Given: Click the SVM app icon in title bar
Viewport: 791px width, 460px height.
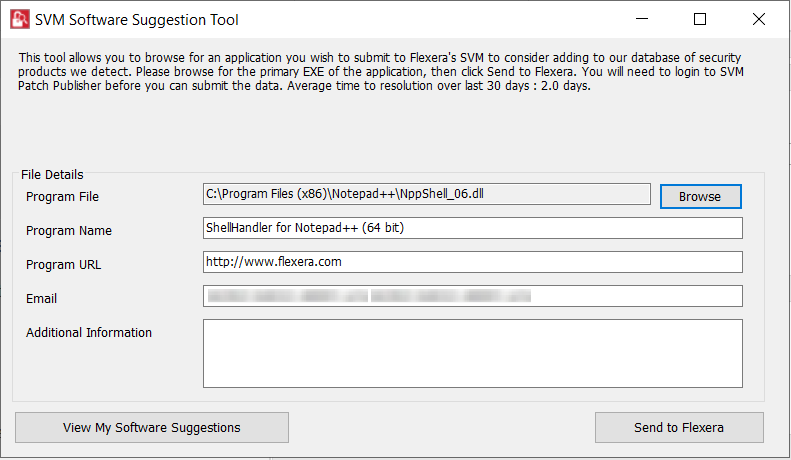Looking at the screenshot, I should (17, 19).
